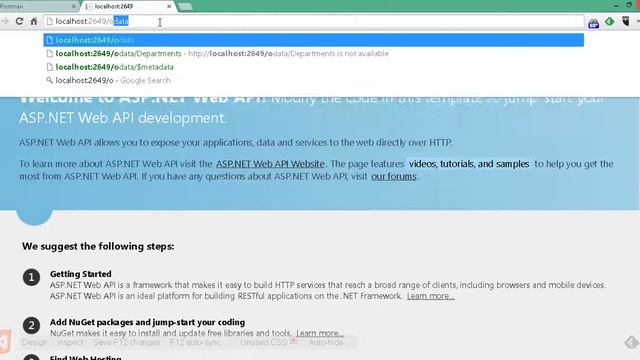Click We suggest the following steps heading
This screenshot has height=360, width=640.
pos(98,246)
